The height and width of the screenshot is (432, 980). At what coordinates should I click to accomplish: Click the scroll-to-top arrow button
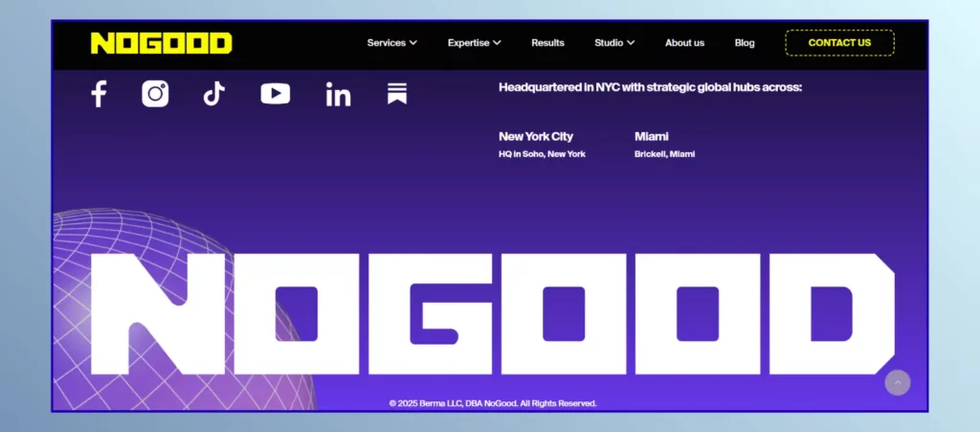[898, 382]
